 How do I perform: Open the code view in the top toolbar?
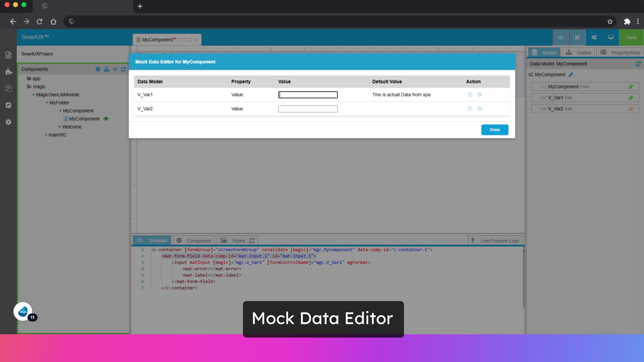(560, 37)
